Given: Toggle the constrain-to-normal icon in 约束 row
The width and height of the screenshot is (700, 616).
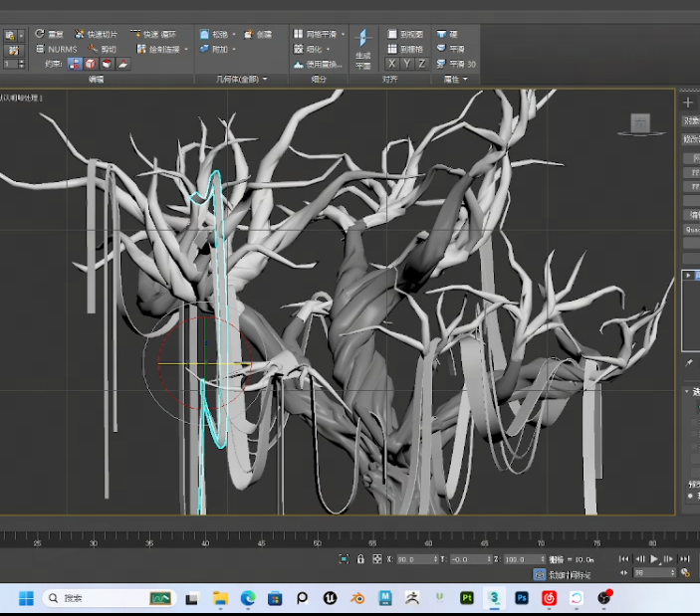Looking at the screenshot, I should tap(123, 64).
